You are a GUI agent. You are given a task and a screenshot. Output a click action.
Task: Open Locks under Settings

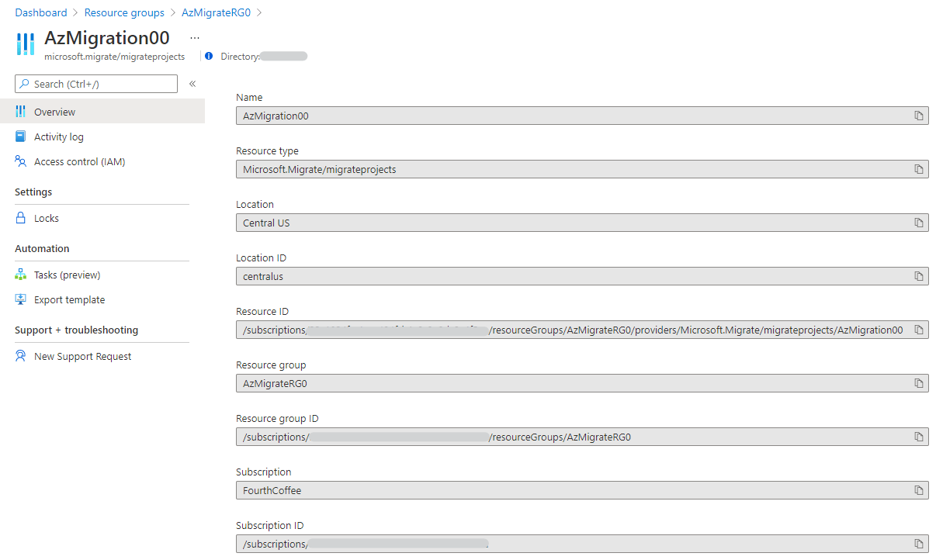tap(46, 219)
